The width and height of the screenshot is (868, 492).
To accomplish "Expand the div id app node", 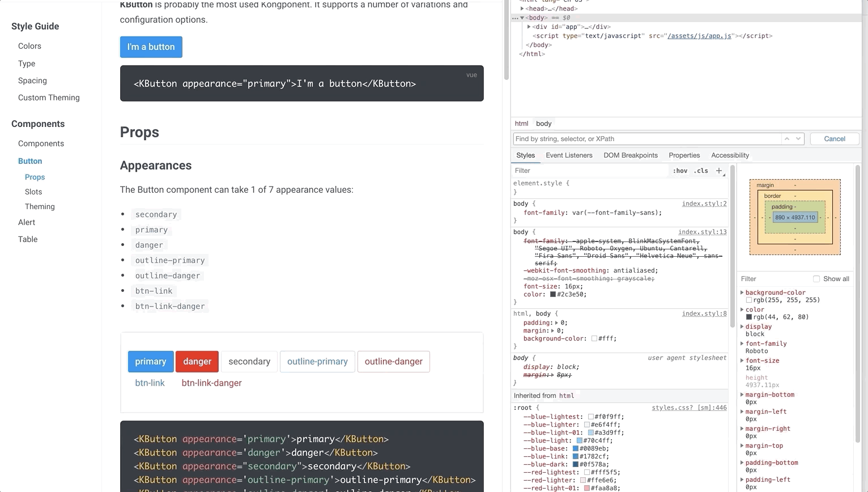I will click(529, 27).
